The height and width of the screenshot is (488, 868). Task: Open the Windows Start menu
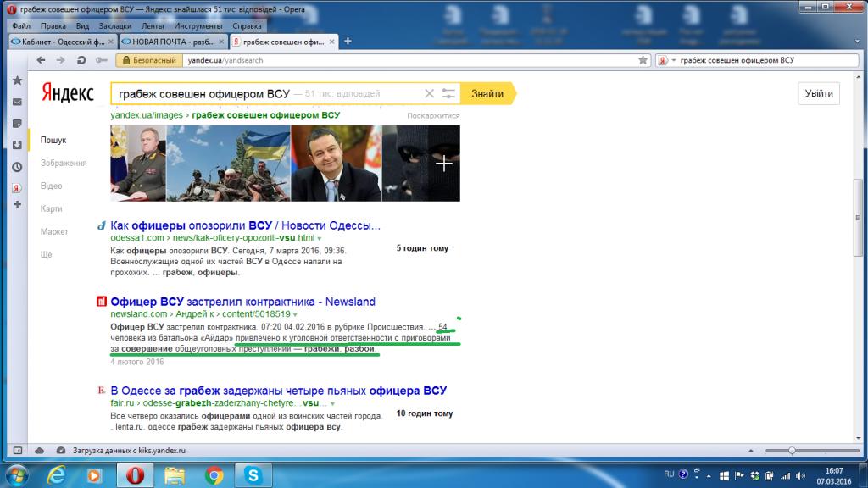(17, 475)
